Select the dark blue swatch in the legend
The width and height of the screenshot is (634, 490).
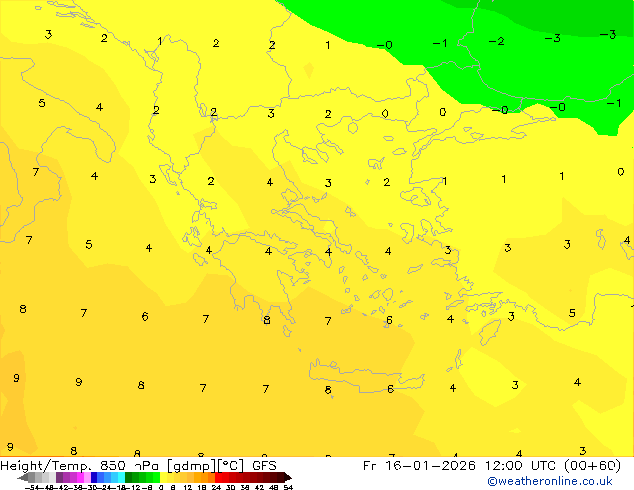[x=94, y=478]
